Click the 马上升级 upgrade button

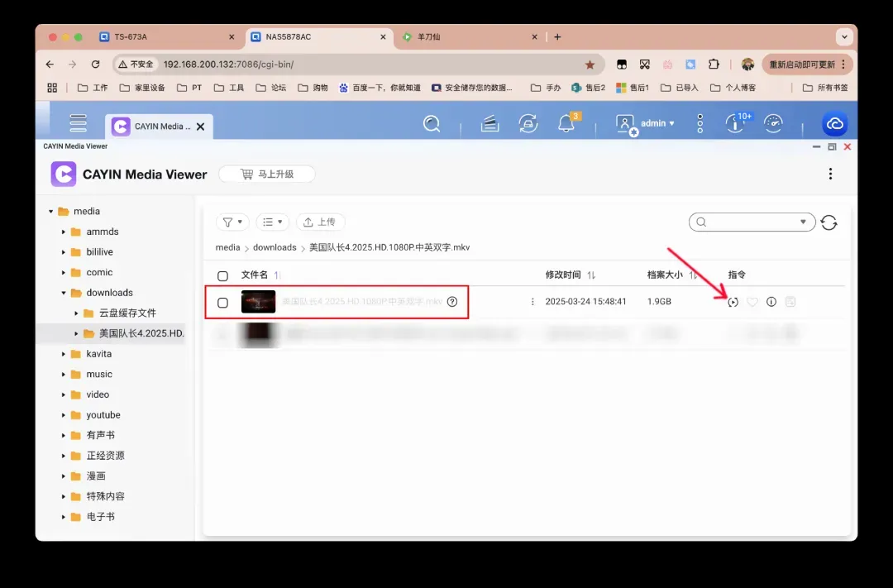click(267, 174)
